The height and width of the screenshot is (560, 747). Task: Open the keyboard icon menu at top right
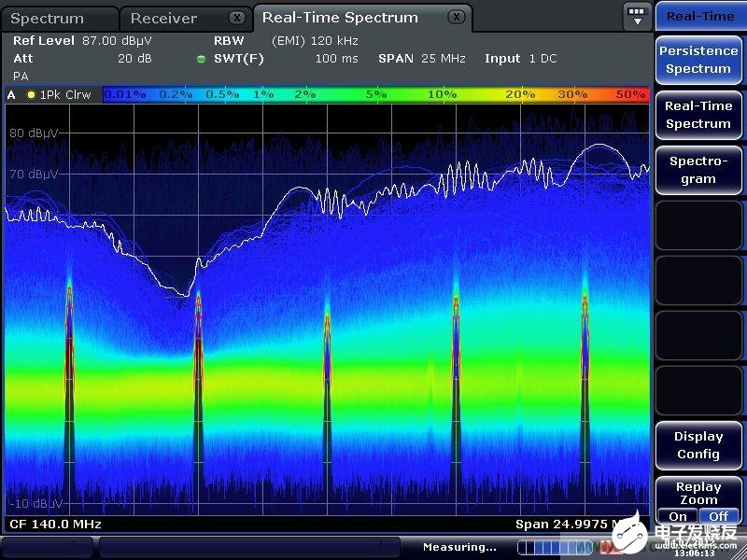[x=637, y=16]
